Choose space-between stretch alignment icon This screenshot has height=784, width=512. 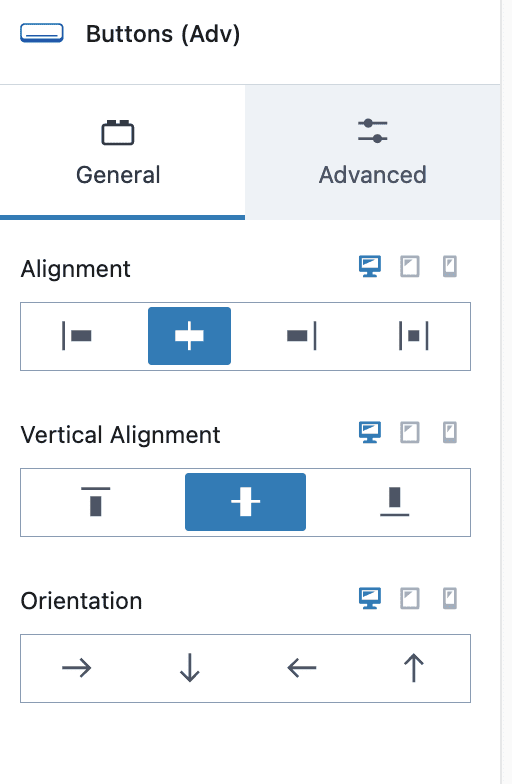pos(414,336)
